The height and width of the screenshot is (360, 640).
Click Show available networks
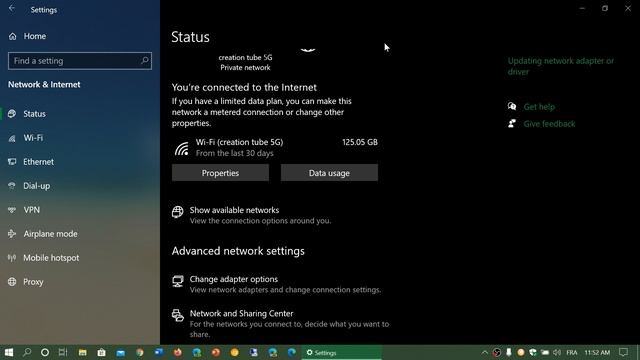pyautogui.click(x=234, y=210)
